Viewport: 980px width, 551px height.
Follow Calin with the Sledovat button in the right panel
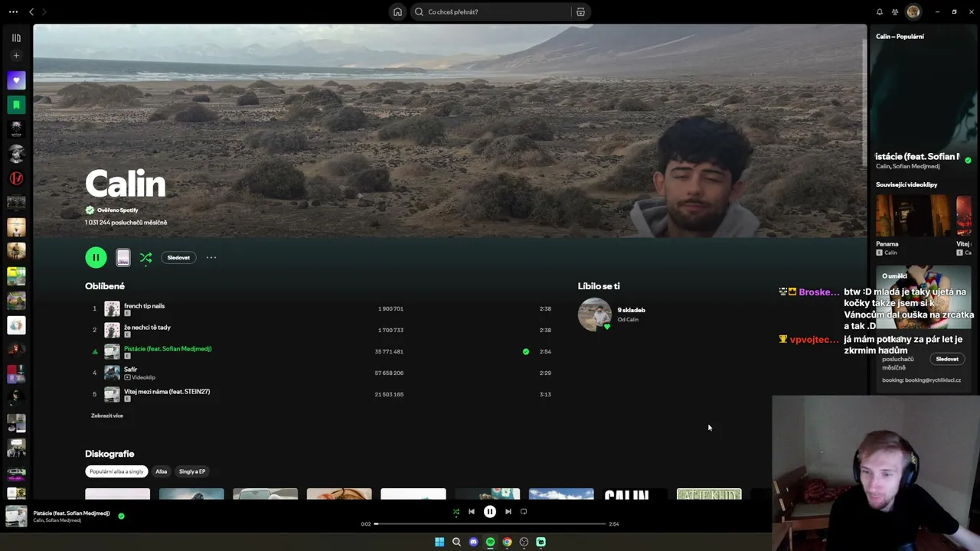947,359
